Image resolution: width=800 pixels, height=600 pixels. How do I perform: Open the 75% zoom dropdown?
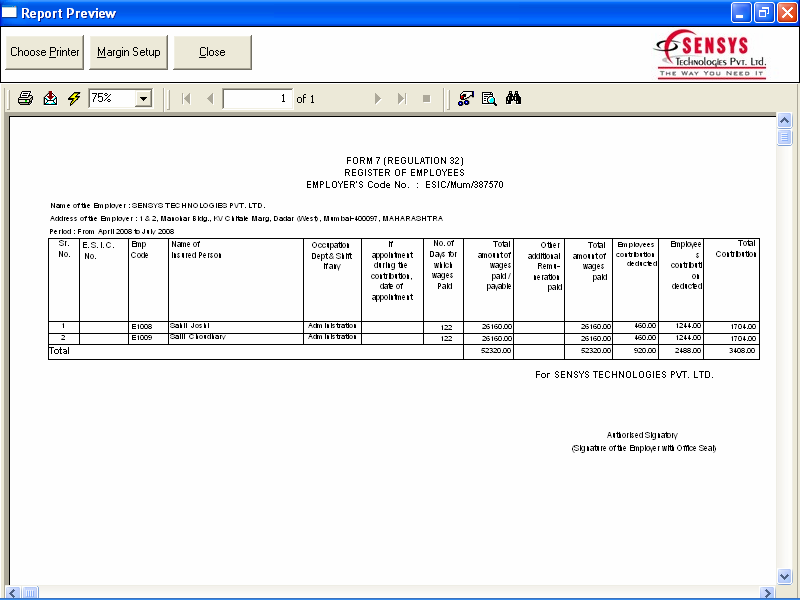pyautogui.click(x=144, y=98)
